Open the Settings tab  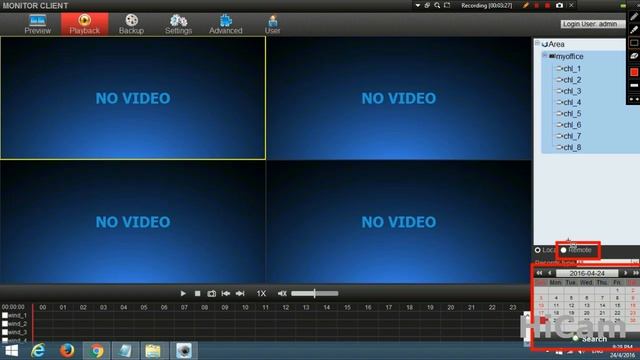[x=178, y=24]
